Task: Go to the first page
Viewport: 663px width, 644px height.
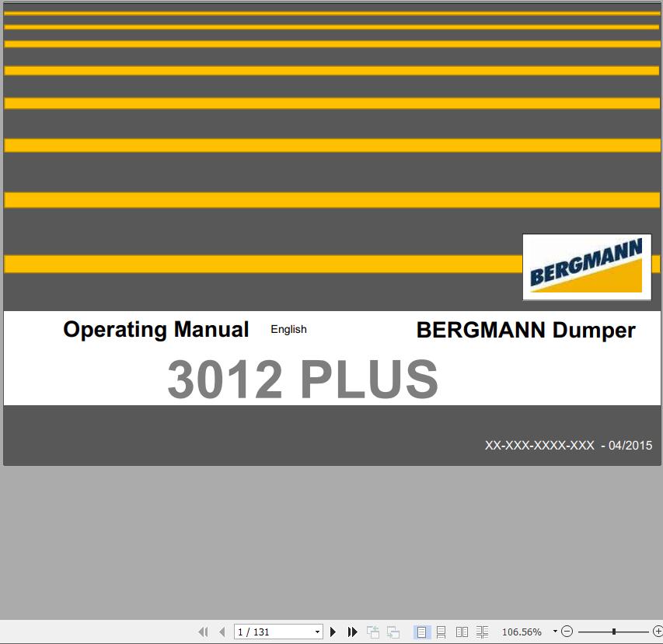Action: 204,632
